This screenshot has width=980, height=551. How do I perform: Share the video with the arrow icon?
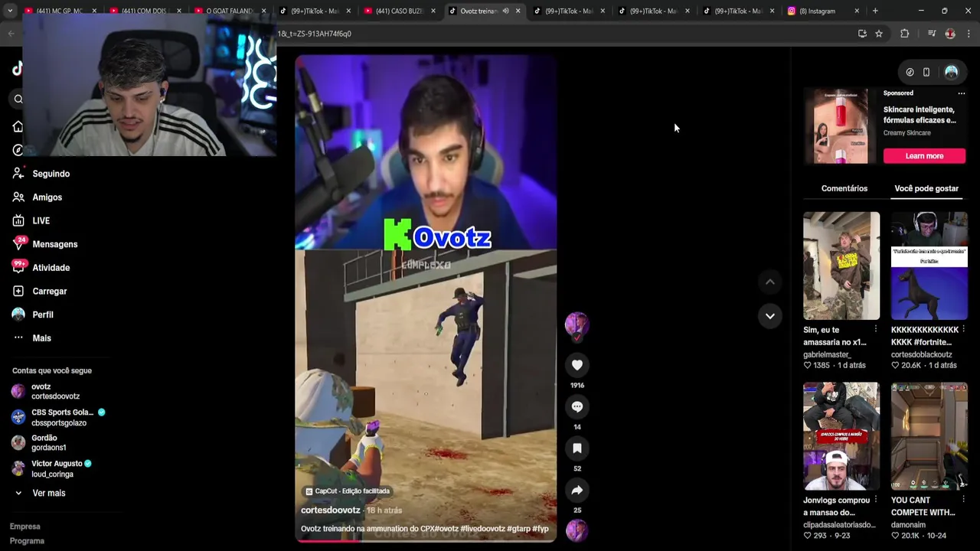coord(577,490)
